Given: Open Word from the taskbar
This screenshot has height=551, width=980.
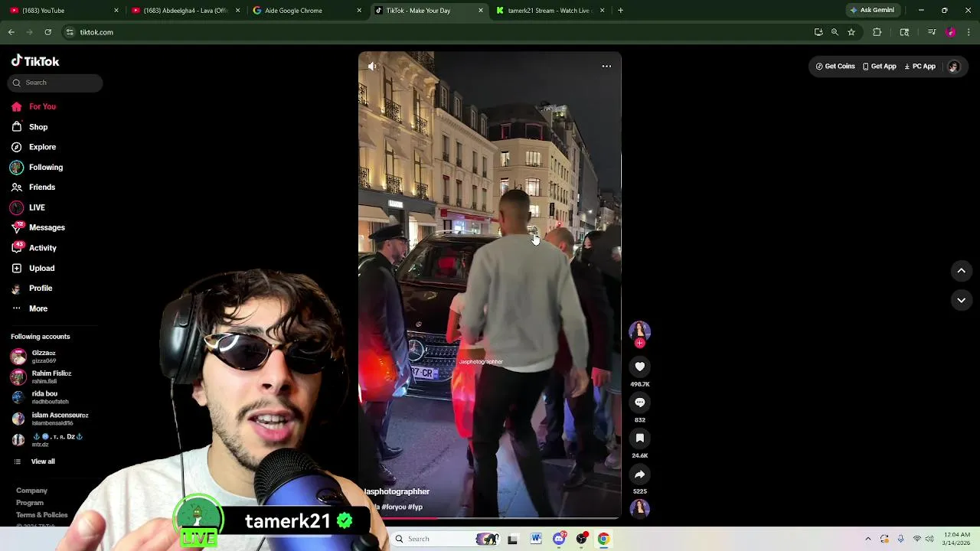Looking at the screenshot, I should point(536,539).
